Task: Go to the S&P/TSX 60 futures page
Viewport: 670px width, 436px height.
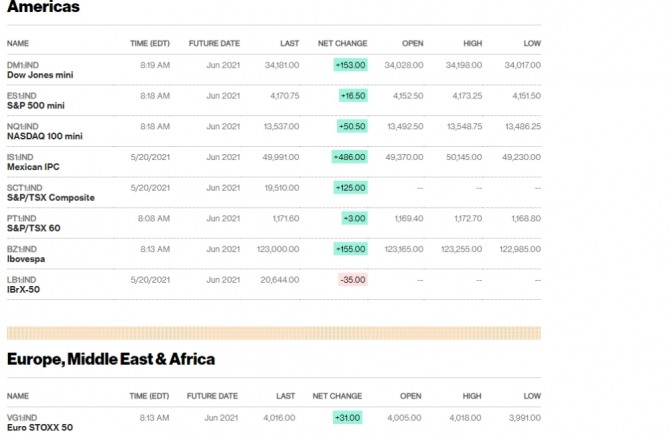Action: click(x=34, y=228)
